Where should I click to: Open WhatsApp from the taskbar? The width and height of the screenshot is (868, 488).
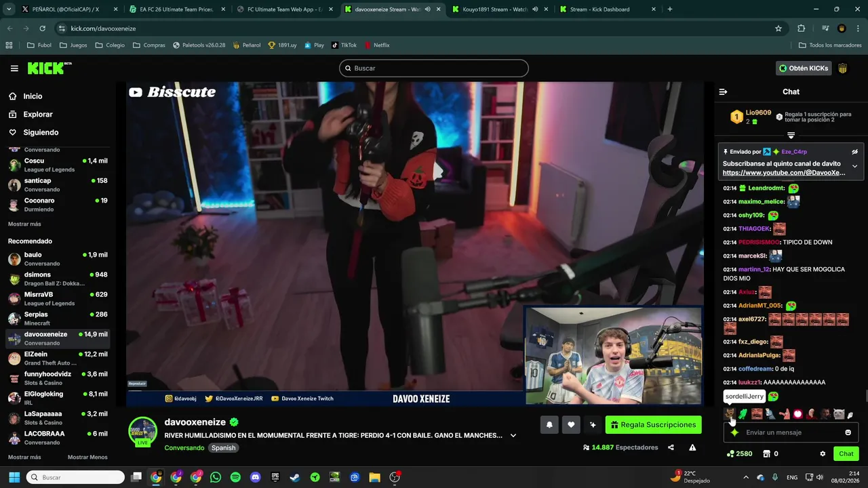point(216,477)
